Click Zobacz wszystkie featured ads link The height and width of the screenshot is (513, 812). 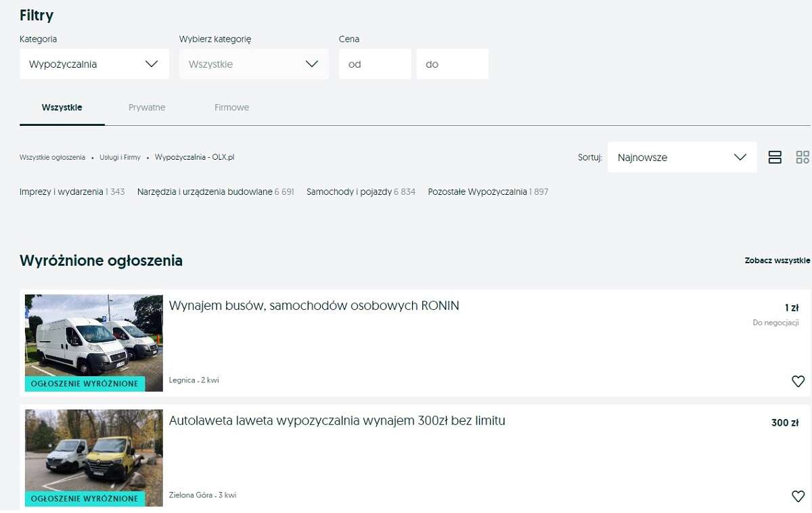pyautogui.click(x=777, y=261)
